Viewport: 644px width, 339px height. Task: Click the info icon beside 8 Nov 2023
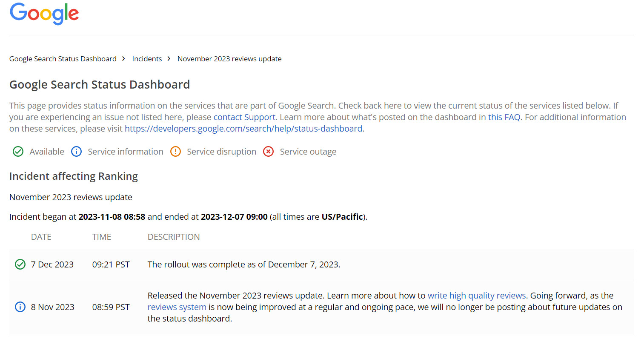20,307
